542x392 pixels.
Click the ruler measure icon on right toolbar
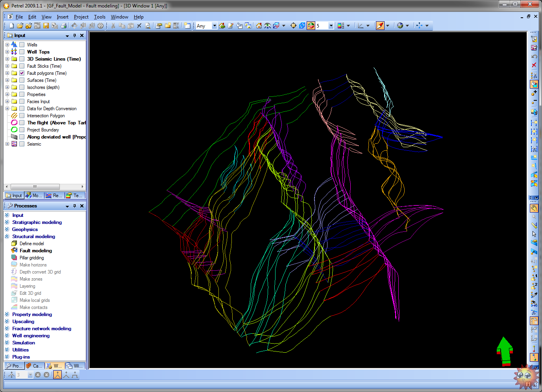point(534,226)
